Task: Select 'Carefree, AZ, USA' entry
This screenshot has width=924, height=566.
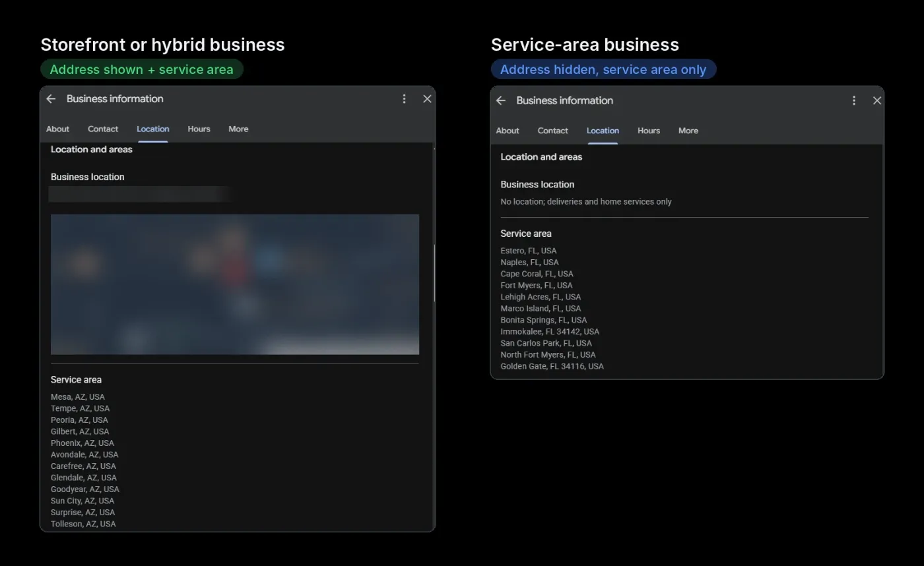Action: tap(83, 466)
